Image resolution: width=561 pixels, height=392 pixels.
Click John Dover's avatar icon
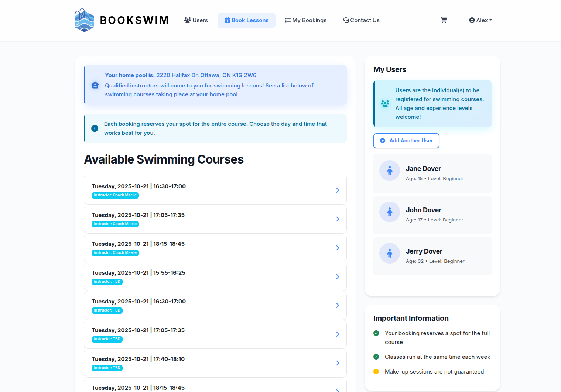(x=390, y=212)
